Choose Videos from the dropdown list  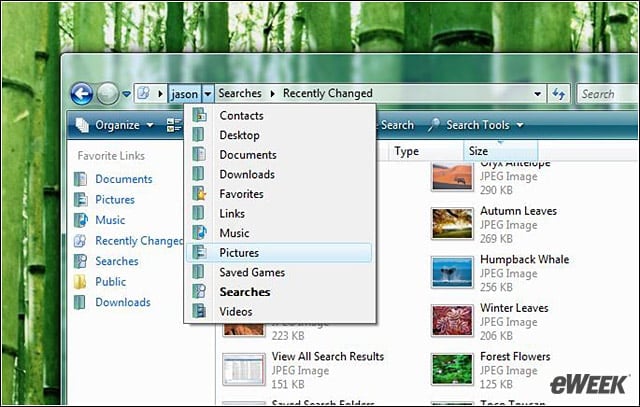tap(280, 311)
